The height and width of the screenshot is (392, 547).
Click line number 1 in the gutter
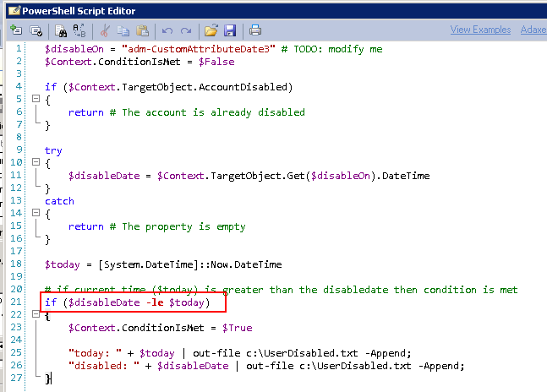point(19,48)
